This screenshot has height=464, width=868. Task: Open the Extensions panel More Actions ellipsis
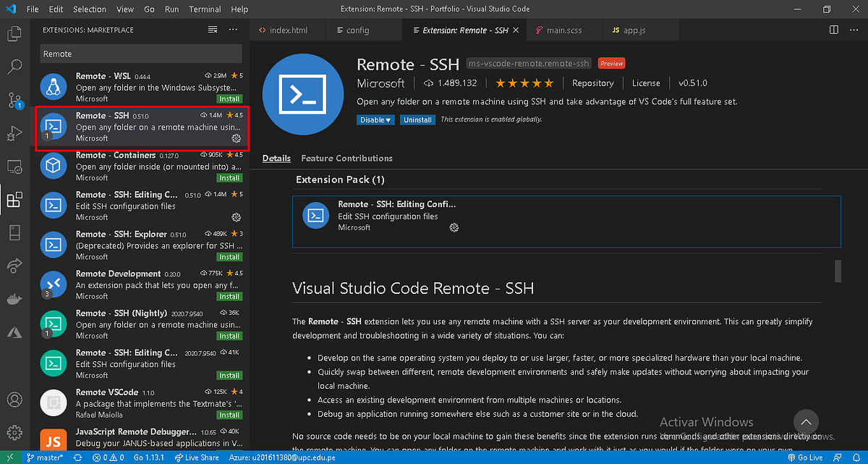point(233,29)
